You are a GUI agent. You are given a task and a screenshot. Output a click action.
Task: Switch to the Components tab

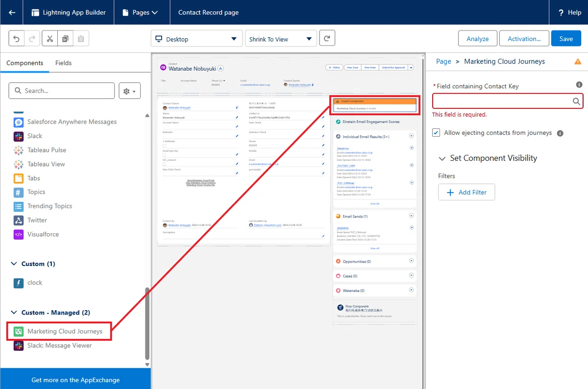[x=24, y=63]
